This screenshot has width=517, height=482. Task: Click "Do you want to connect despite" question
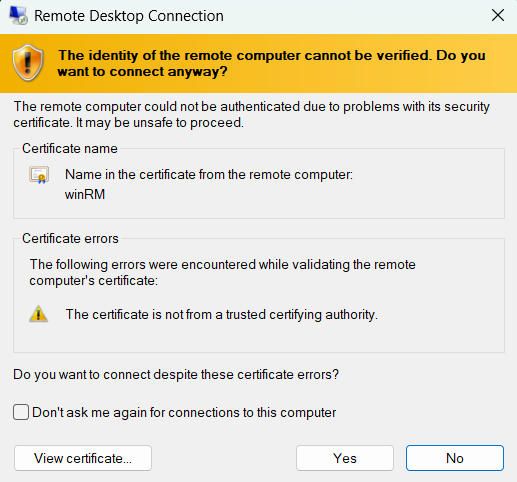176,375
